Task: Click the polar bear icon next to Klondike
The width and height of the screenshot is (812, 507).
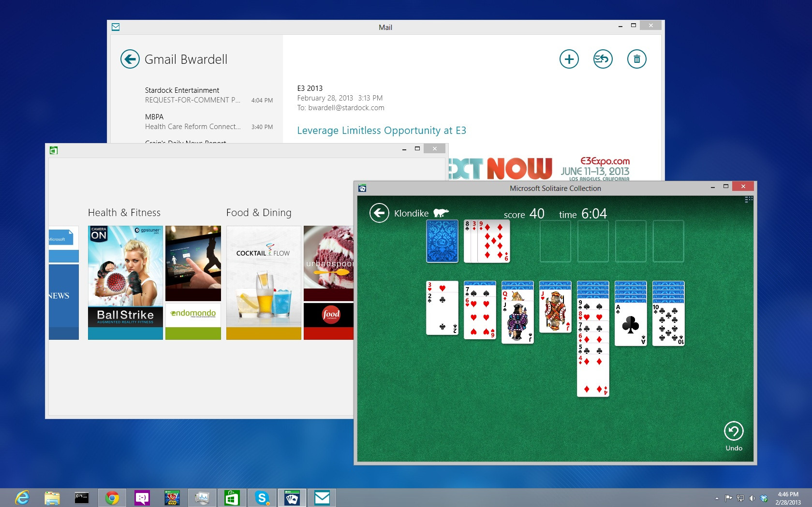Action: click(x=441, y=213)
